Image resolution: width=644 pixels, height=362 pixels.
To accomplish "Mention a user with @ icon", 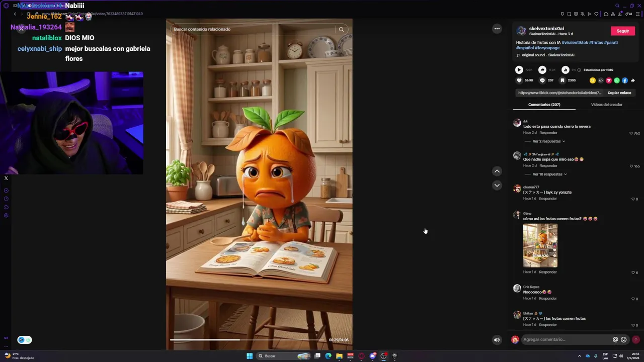I will coord(615,340).
